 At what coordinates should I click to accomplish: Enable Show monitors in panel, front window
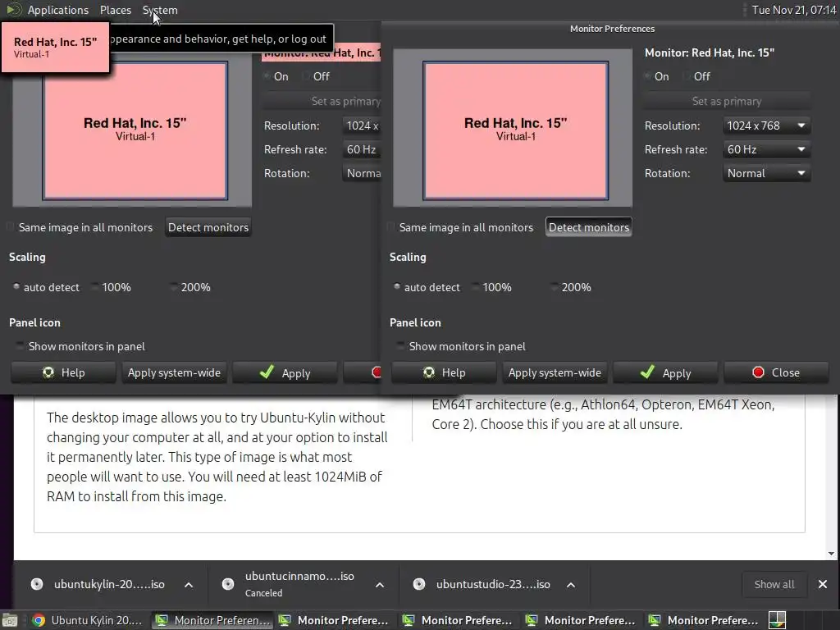point(400,345)
